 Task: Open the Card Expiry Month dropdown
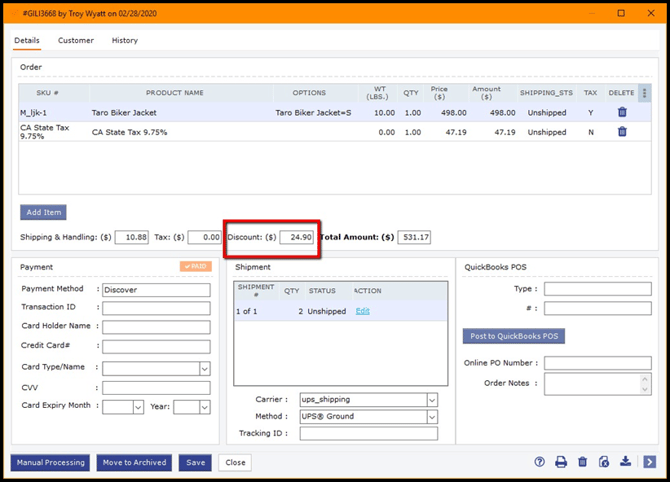click(137, 407)
